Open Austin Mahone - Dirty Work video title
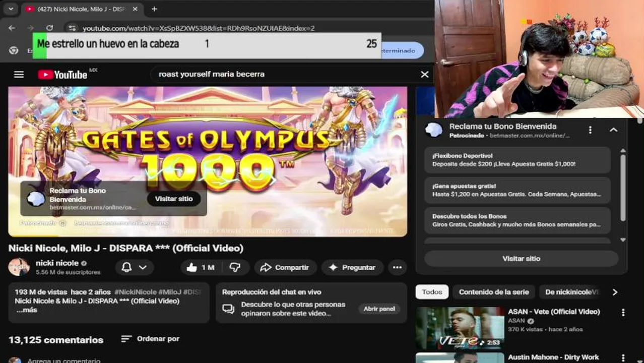This screenshot has width=644, height=363. click(553, 357)
